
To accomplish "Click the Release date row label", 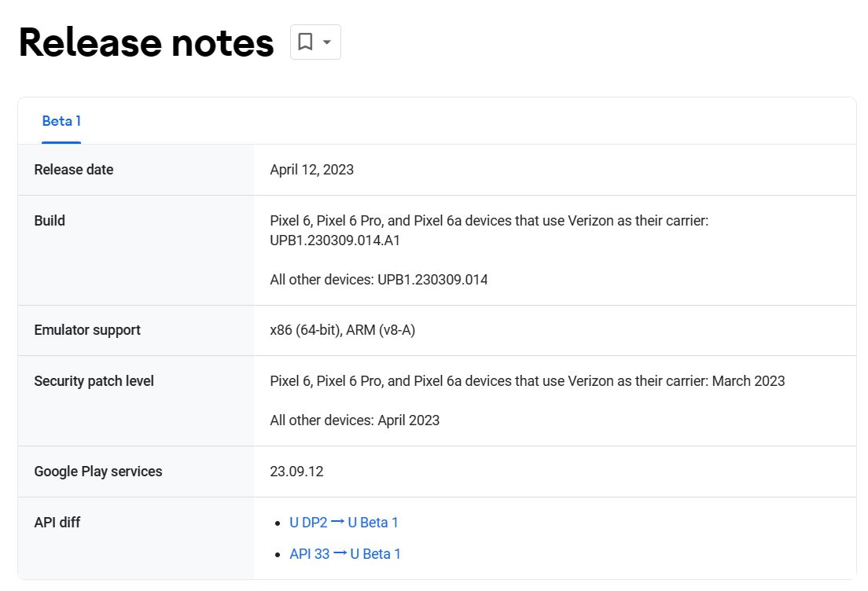I will click(x=74, y=169).
